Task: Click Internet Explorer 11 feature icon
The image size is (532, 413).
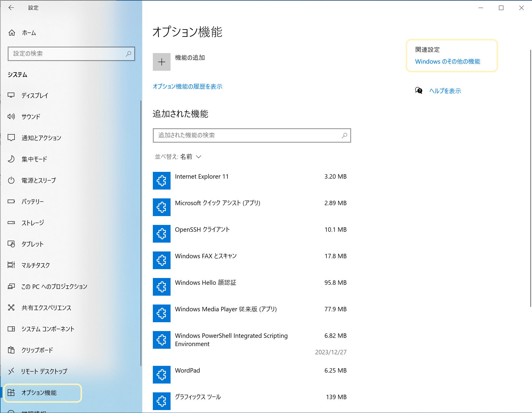Action: (162, 181)
